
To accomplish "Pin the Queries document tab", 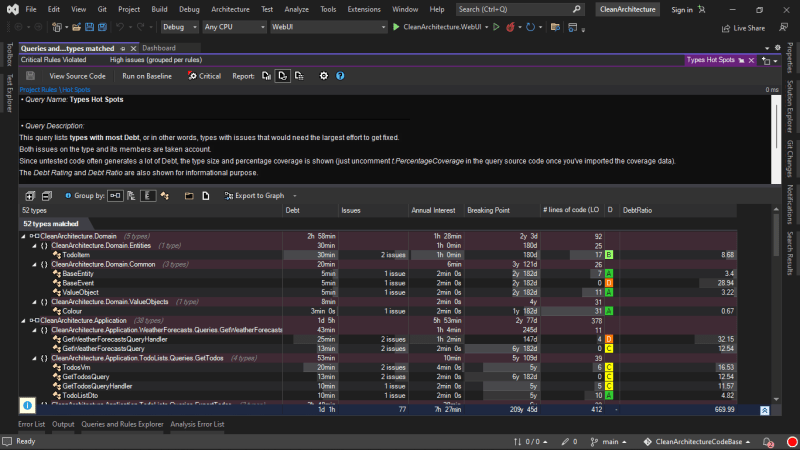I will [122, 48].
